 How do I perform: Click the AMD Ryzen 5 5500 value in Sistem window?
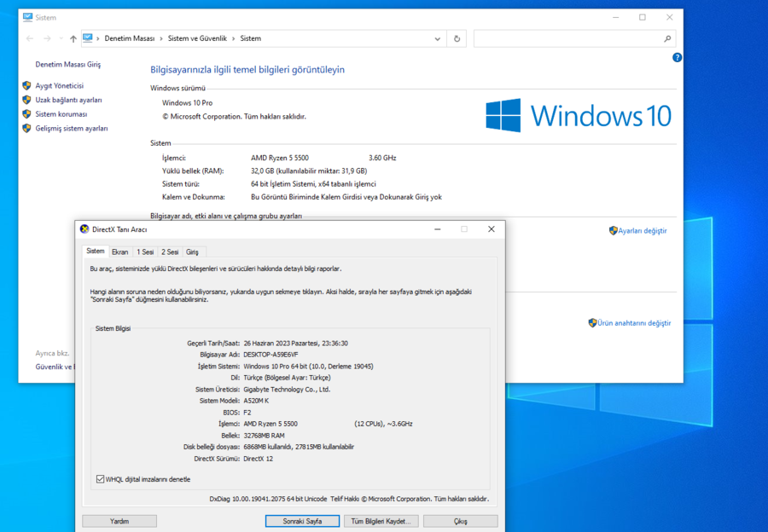click(280, 158)
